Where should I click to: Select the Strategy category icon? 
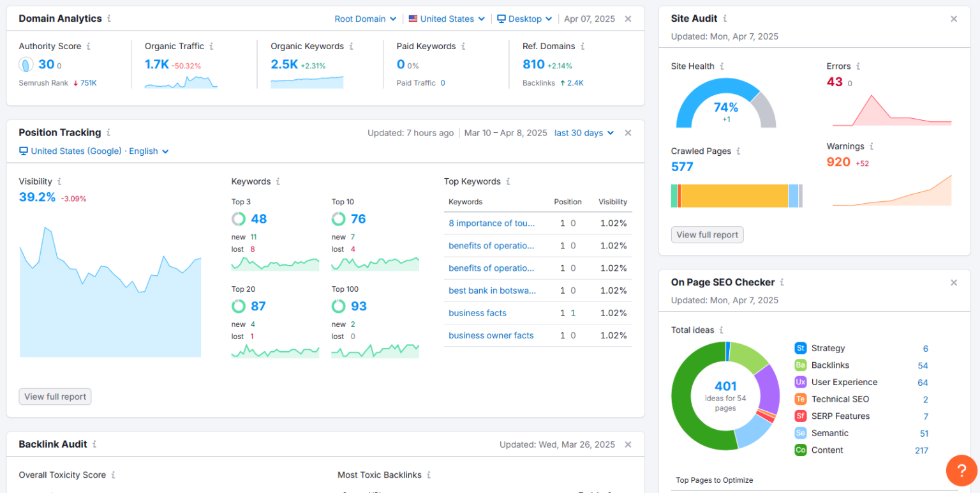point(801,348)
